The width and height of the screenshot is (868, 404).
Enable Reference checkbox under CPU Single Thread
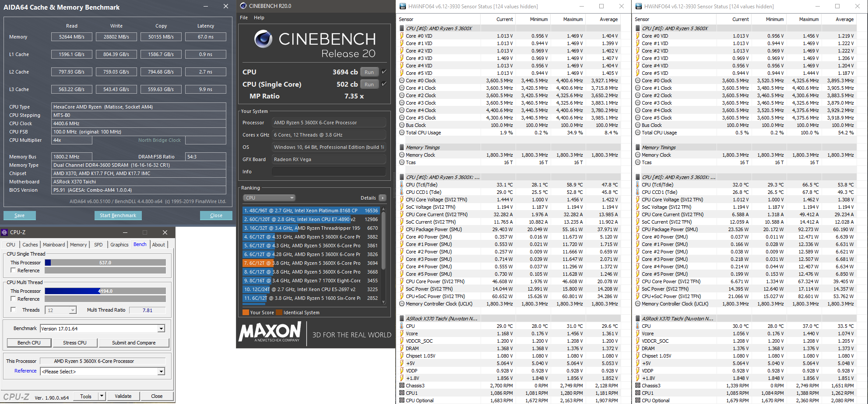pos(13,271)
